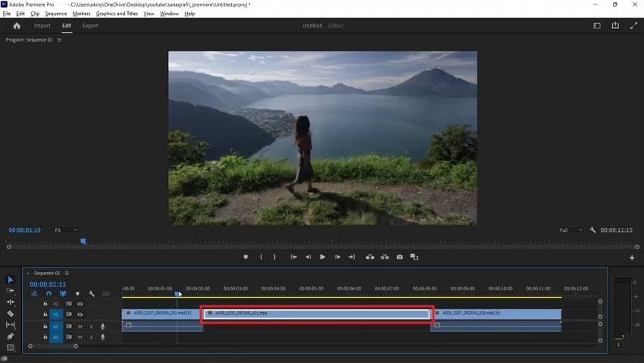Open the Program panel menu

(x=59, y=40)
